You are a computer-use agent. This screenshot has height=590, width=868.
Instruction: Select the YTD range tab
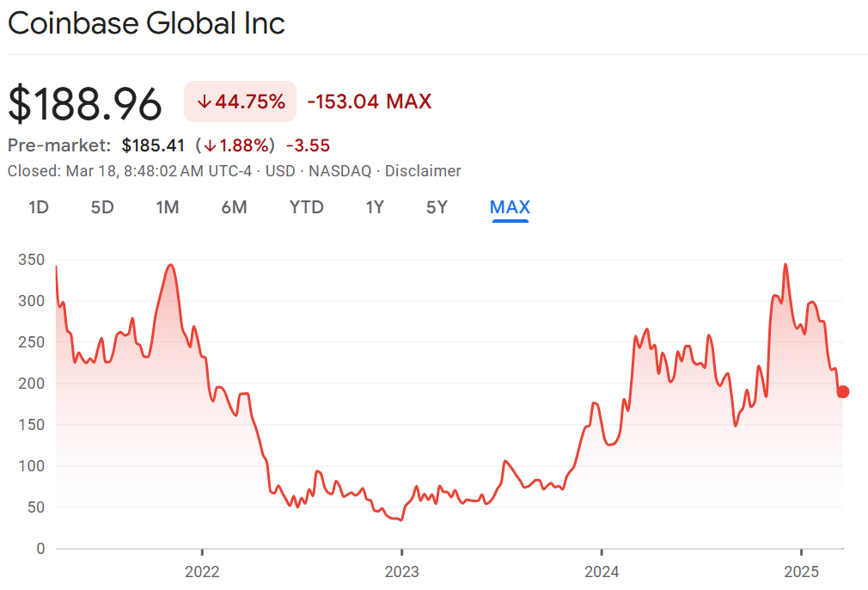click(306, 207)
